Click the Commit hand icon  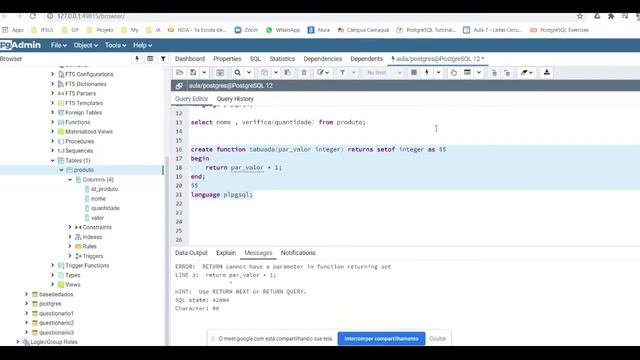tap(453, 73)
